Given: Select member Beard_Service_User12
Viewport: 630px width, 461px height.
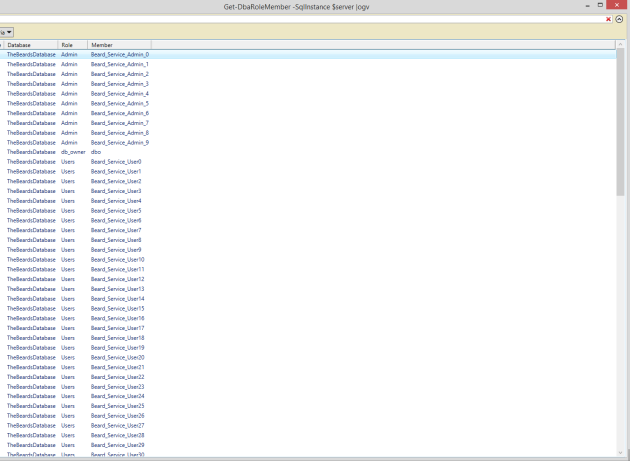Looking at the screenshot, I should tap(118, 279).
